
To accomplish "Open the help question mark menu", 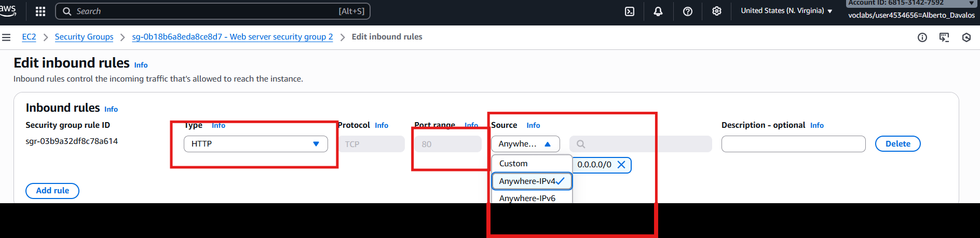I will [x=687, y=11].
